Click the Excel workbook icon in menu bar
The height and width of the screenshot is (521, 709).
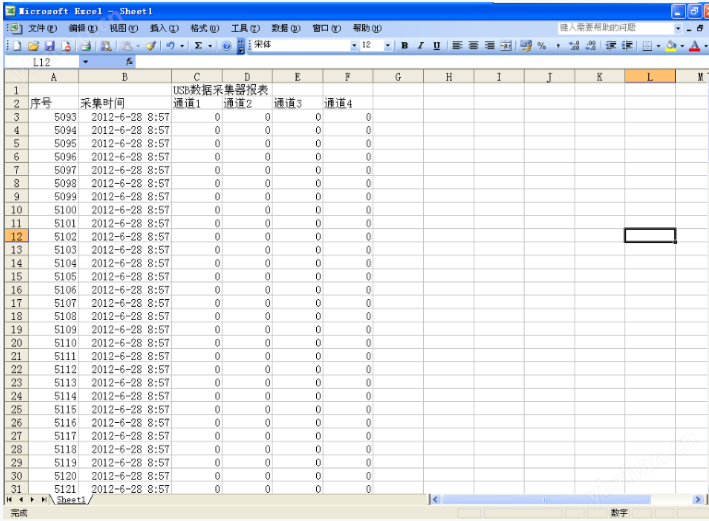pyautogui.click(x=15, y=28)
